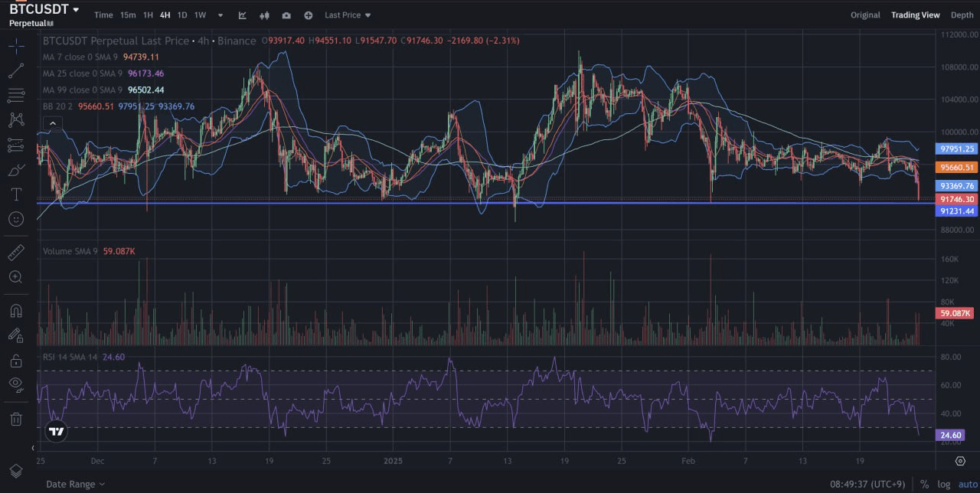
Task: Toggle hide all drawings eye icon
Action: 16,384
